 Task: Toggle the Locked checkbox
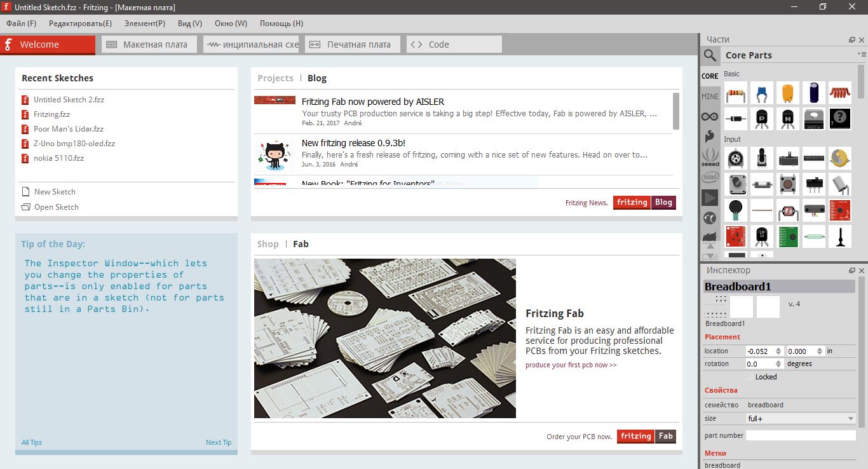750,377
